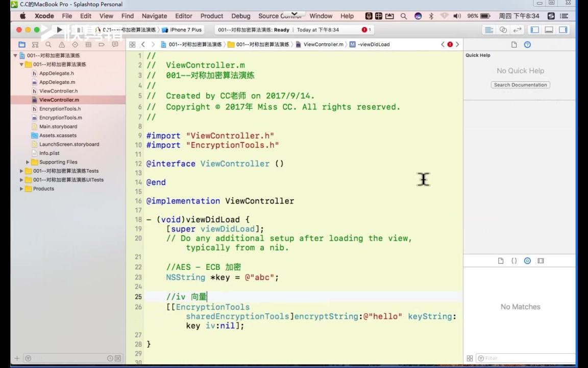588x368 pixels.
Task: Select the Symbol navigator
Action: coord(35,44)
